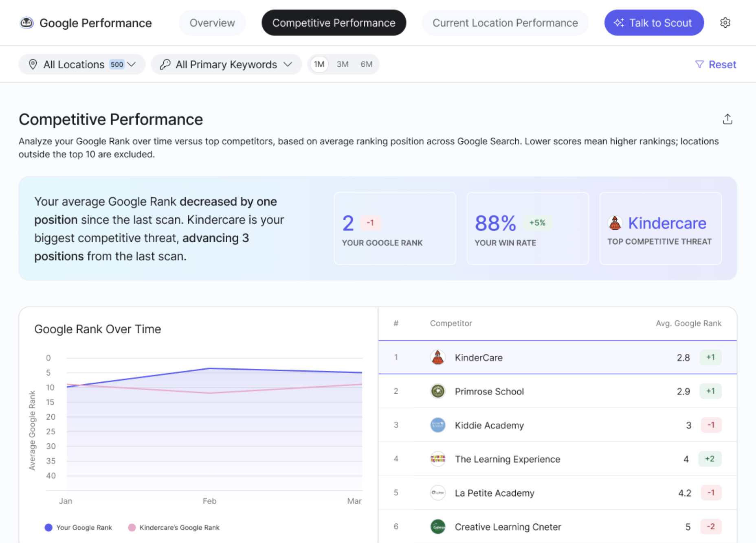Screen dimensions: 756x543
Task: Click the -1 rank change badge in card
Action: [370, 223]
